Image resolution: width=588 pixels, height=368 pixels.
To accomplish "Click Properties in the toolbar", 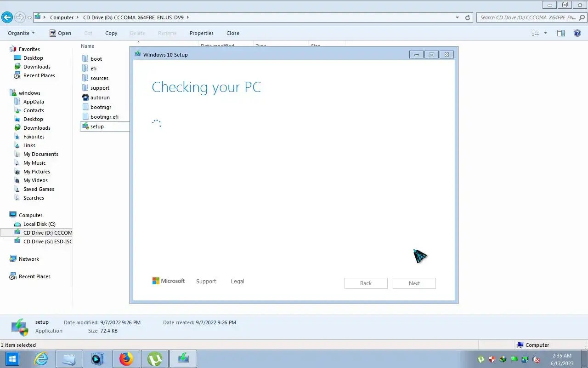I will [202, 33].
